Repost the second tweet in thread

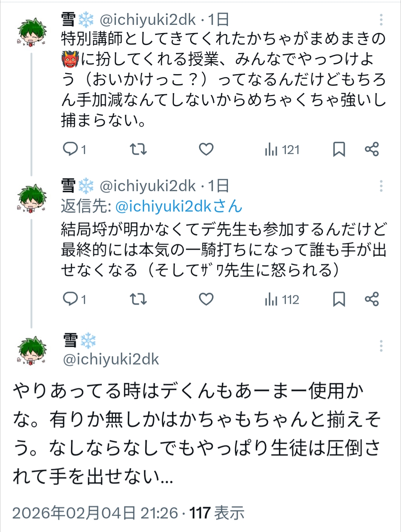pyautogui.click(x=138, y=299)
